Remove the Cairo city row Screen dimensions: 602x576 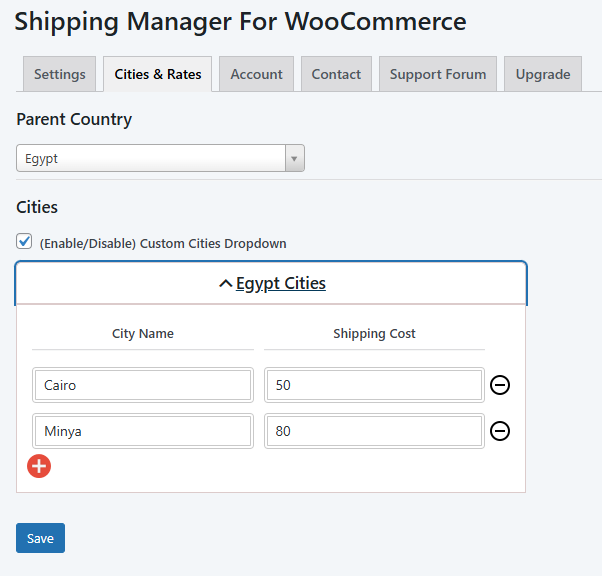click(500, 385)
